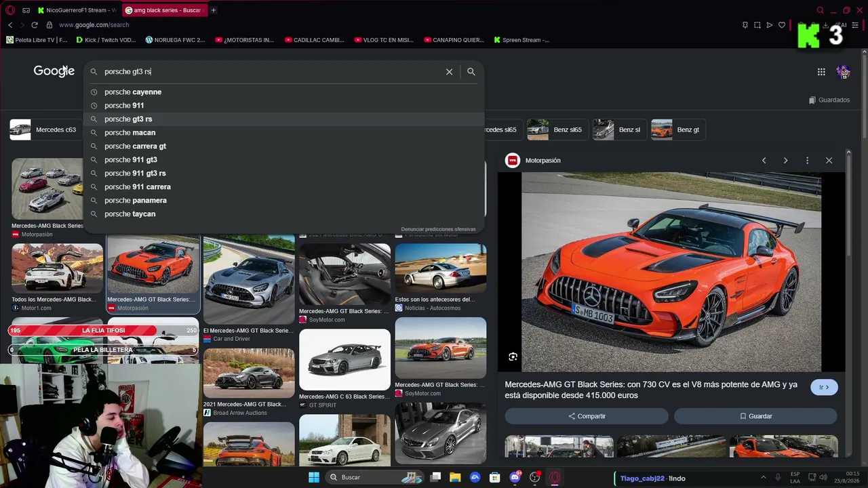Viewport: 868px width, 488px height.
Task: View site security lock info
Action: 49,25
